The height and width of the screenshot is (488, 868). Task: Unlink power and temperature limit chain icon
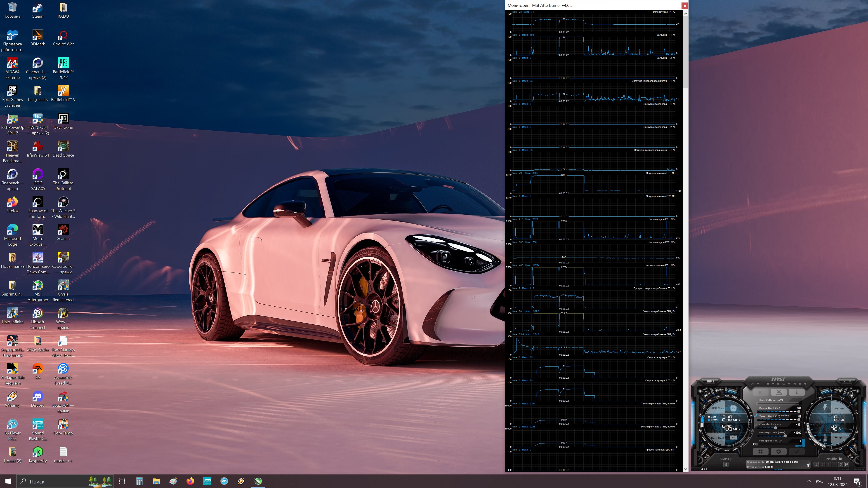click(x=756, y=416)
